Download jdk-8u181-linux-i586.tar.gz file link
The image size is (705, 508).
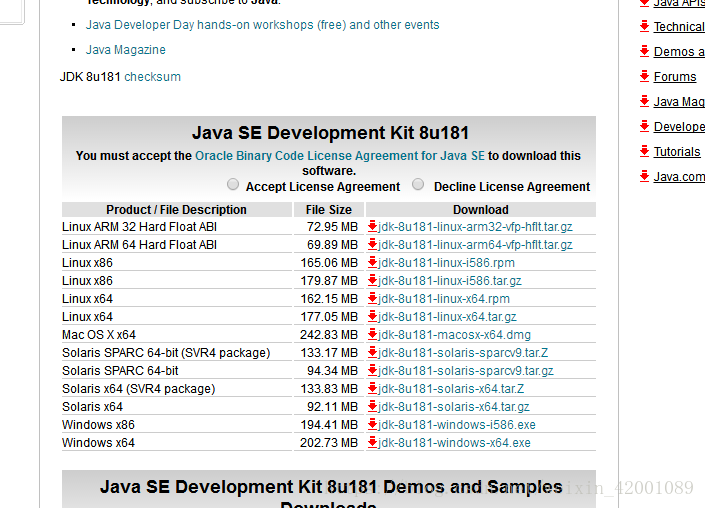click(450, 281)
